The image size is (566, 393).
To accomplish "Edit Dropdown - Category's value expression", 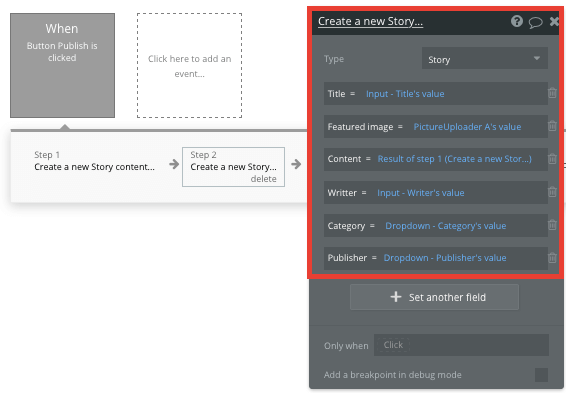I will (x=445, y=226).
